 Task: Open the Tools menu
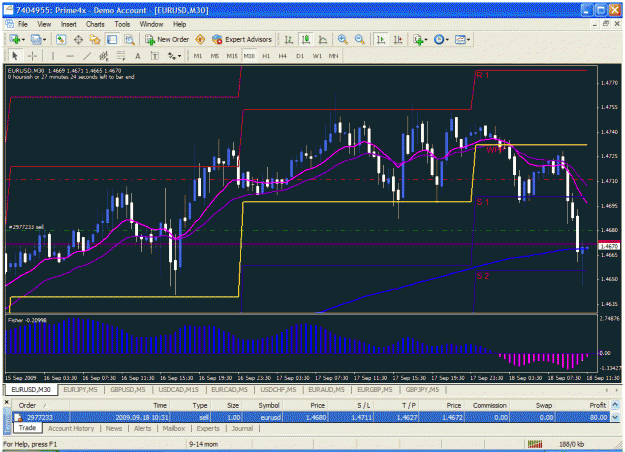click(122, 24)
